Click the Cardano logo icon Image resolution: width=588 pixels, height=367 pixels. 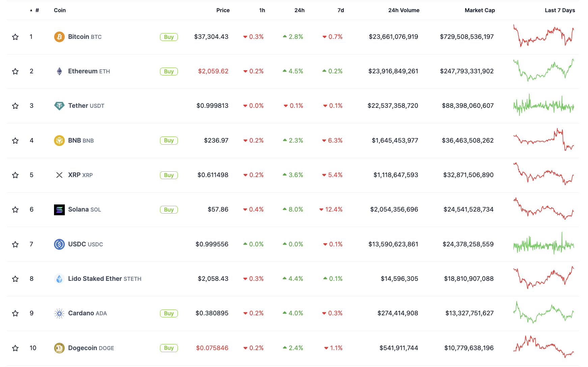(x=59, y=313)
